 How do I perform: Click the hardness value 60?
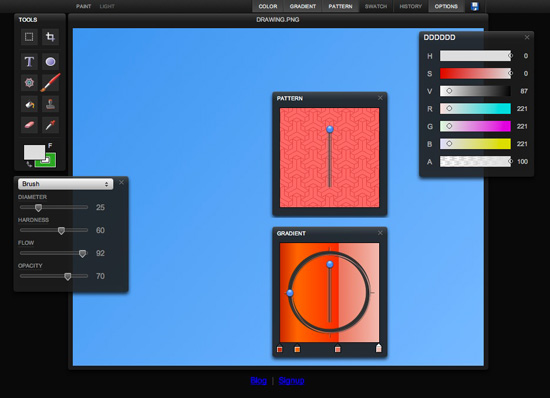point(100,230)
